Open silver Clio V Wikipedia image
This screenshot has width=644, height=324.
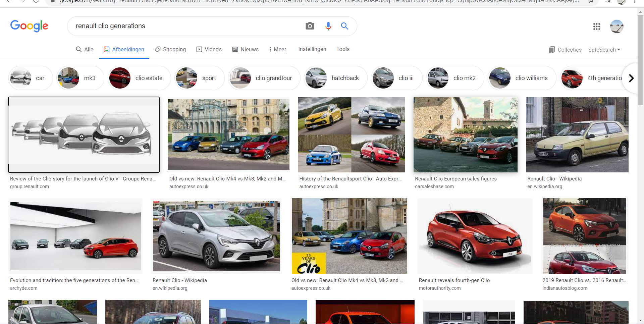pyautogui.click(x=216, y=236)
